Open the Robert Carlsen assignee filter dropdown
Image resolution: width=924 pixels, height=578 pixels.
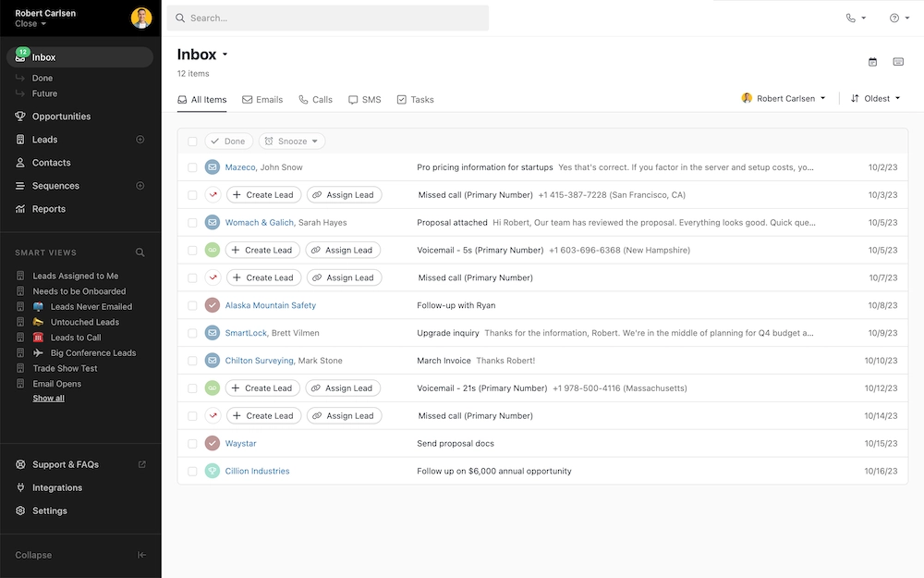pyautogui.click(x=784, y=98)
